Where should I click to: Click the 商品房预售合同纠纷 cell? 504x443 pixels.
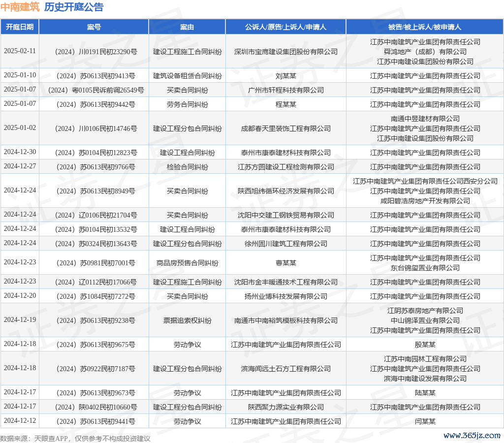187,263
